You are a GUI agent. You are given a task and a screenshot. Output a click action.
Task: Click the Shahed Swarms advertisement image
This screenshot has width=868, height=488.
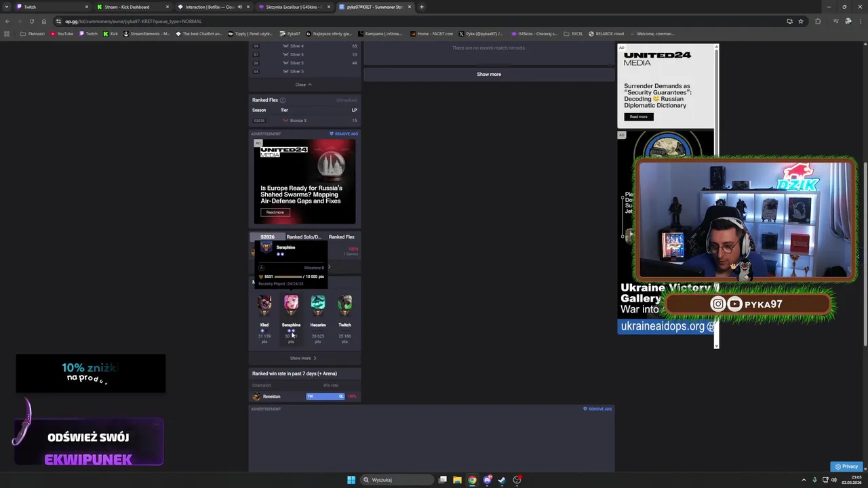tap(304, 181)
